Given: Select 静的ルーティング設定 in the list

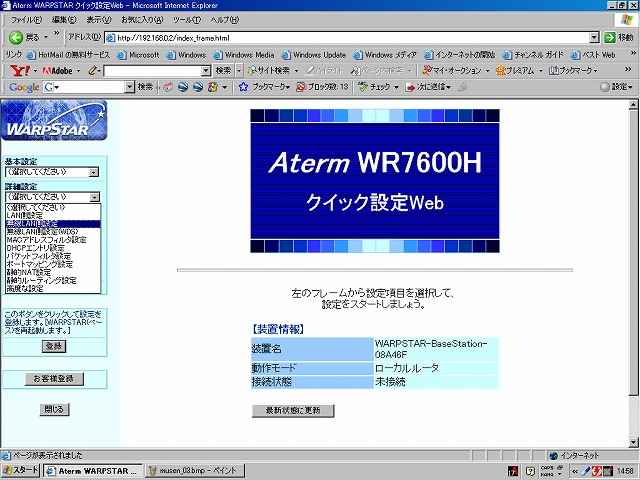Looking at the screenshot, I should pos(53,280).
